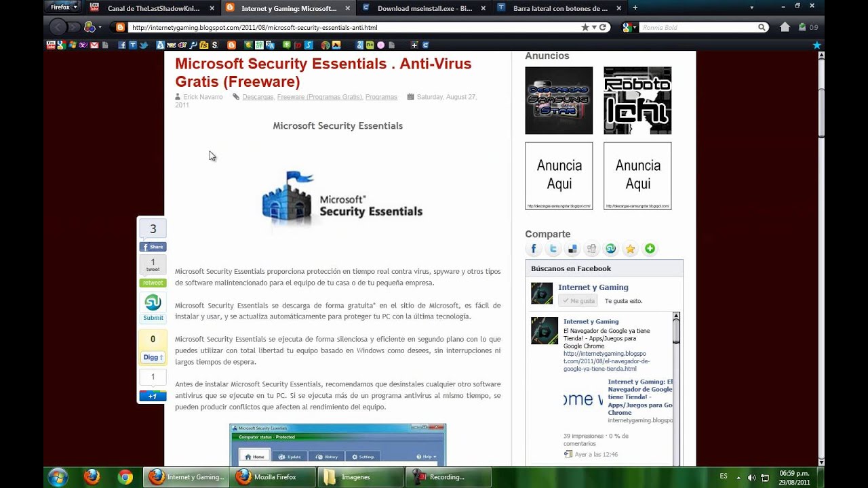This screenshot has height=488, width=868.
Task: Open YouTube bookmark in bookmarks toolbar
Action: [50, 45]
